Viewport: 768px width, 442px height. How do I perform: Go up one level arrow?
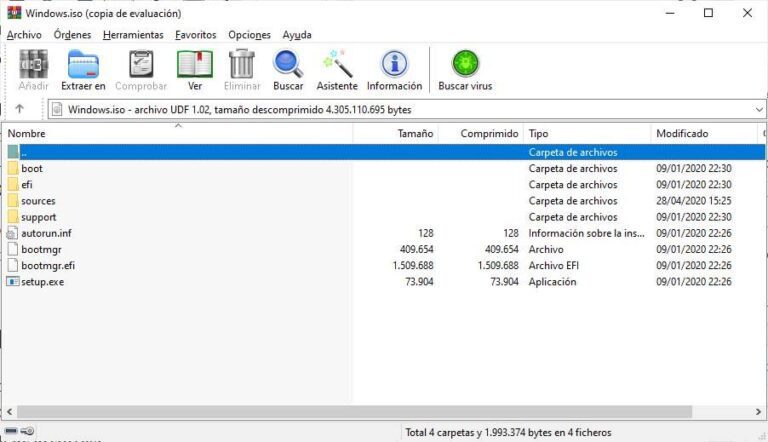(x=20, y=109)
